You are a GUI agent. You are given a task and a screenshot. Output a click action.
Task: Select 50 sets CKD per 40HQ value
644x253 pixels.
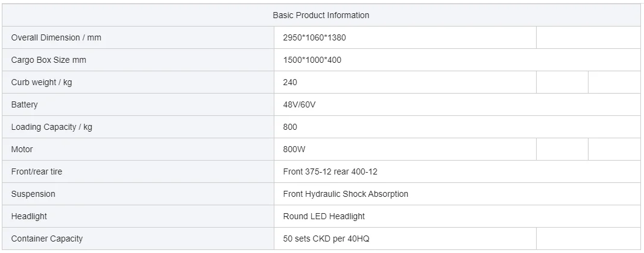coord(326,239)
